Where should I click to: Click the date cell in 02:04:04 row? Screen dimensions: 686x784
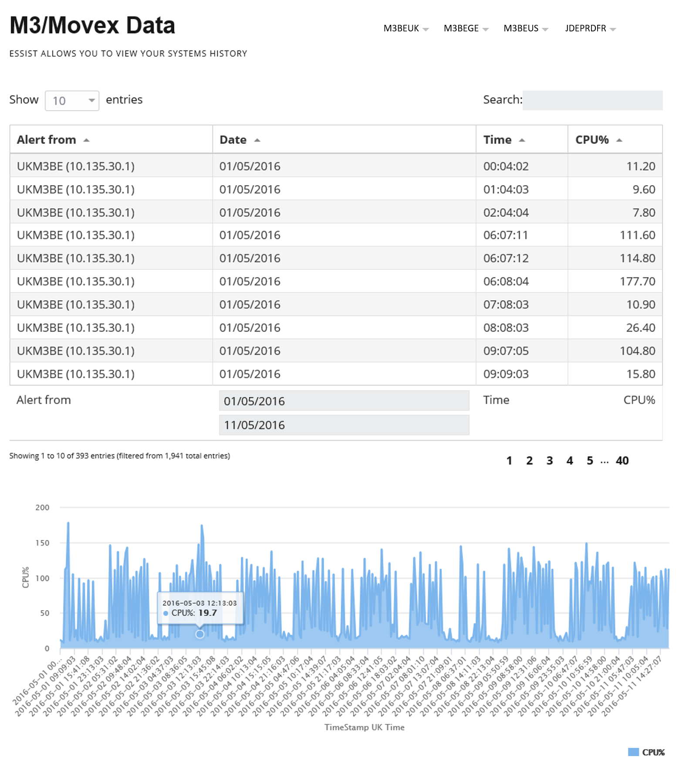click(344, 213)
